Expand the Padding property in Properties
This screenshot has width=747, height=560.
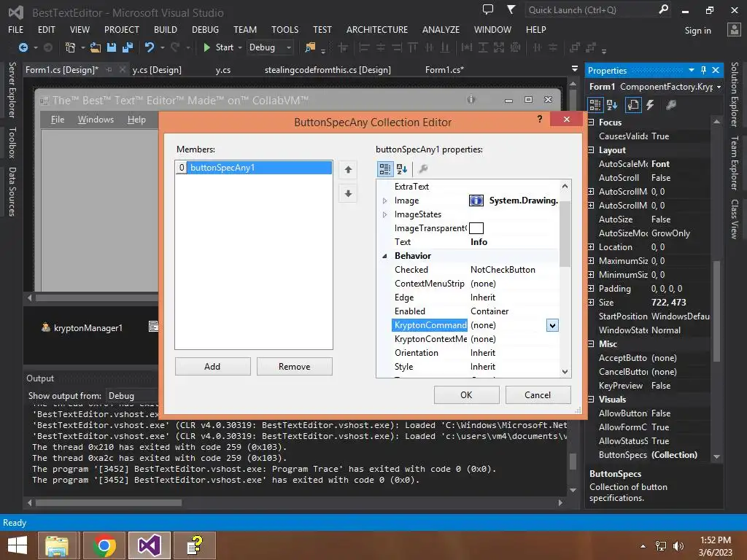pos(591,289)
